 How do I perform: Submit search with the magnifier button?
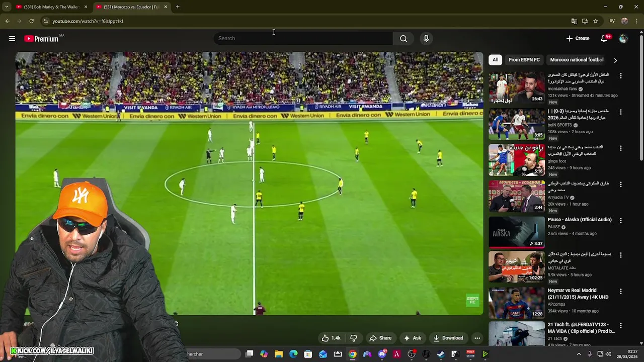click(x=404, y=38)
